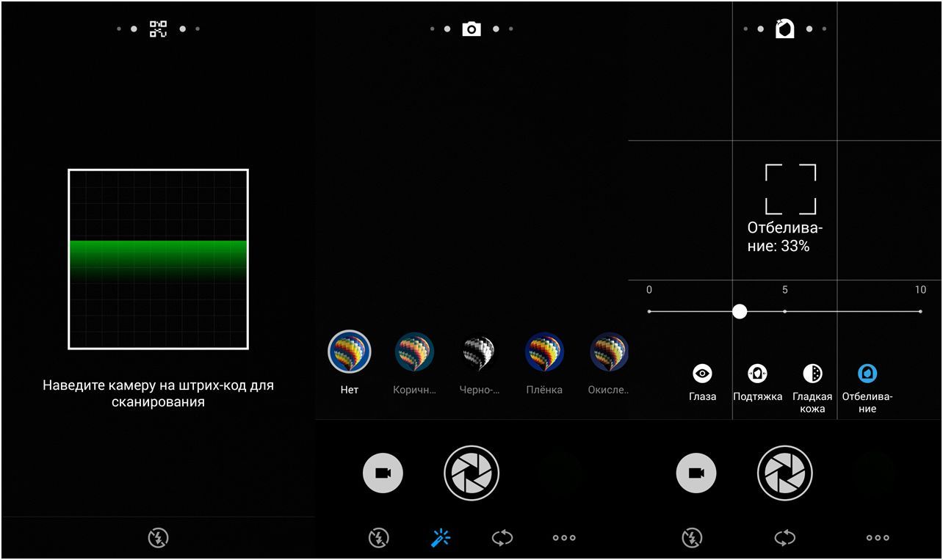Apply the Плёнка filter thumbnail
Viewport: 943px width, 560px height.
[x=543, y=353]
